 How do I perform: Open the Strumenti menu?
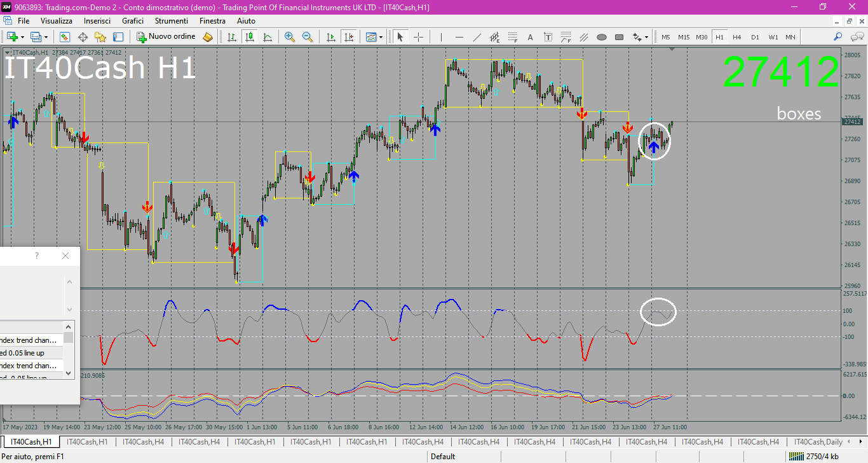point(172,21)
